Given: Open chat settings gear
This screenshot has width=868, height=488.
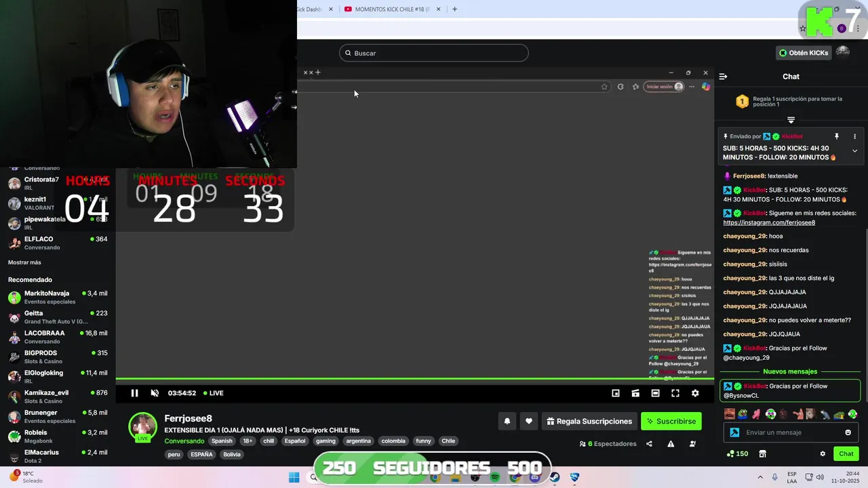Looking at the screenshot, I should click(823, 453).
